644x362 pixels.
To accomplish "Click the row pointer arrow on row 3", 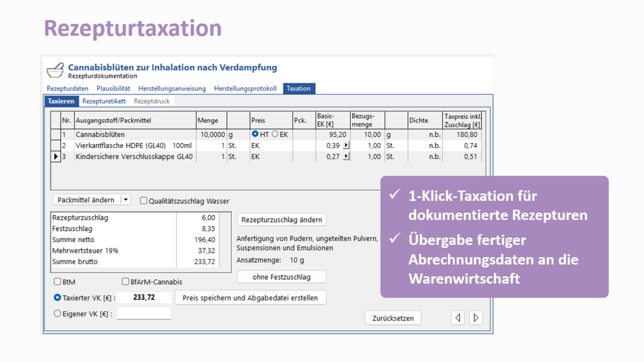I will coord(56,156).
